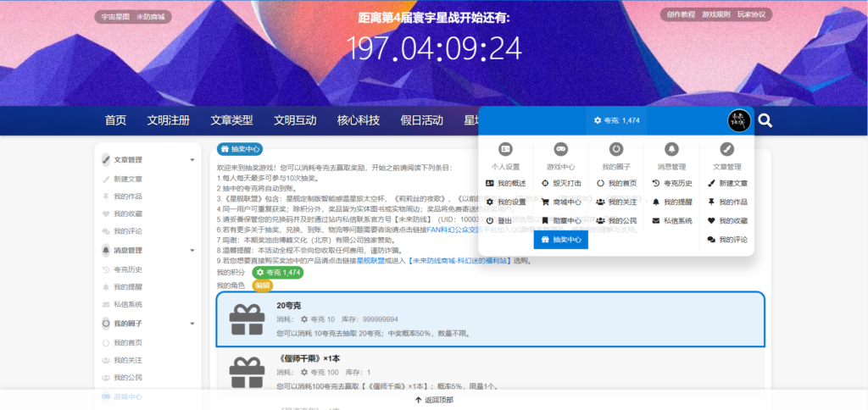Click the green 夸克 1,474 points badge
Screen dimensions: 868x410
coord(278,273)
